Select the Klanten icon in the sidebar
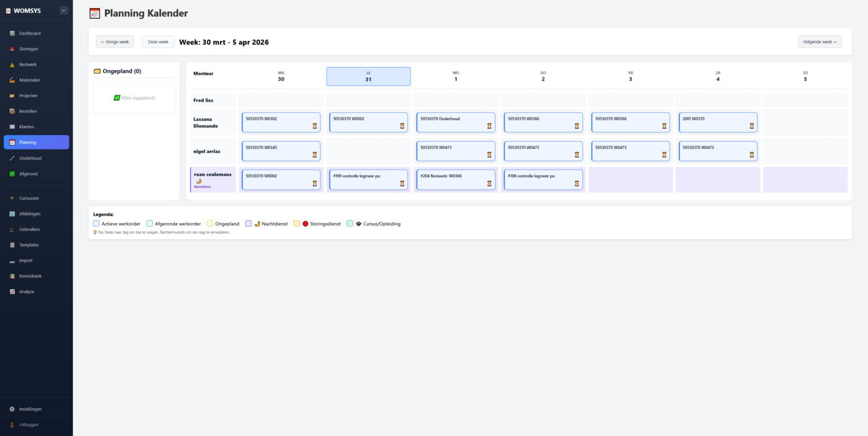The height and width of the screenshot is (436, 868). click(x=11, y=126)
